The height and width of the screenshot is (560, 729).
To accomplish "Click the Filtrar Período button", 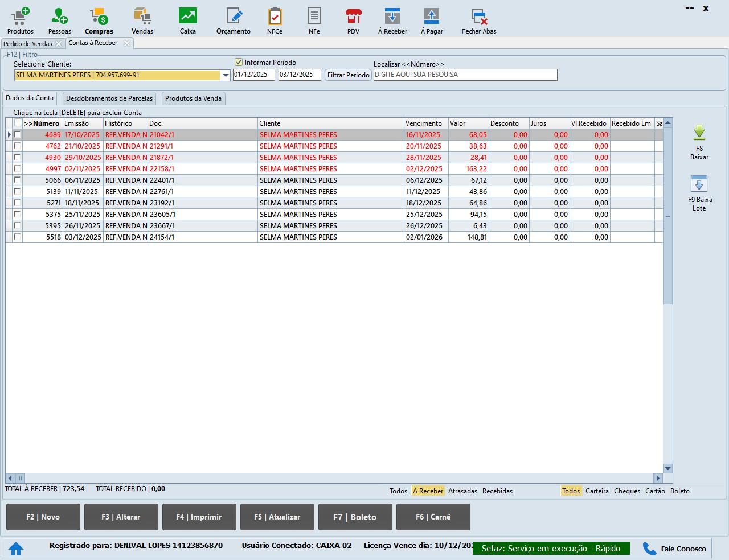I will (348, 75).
